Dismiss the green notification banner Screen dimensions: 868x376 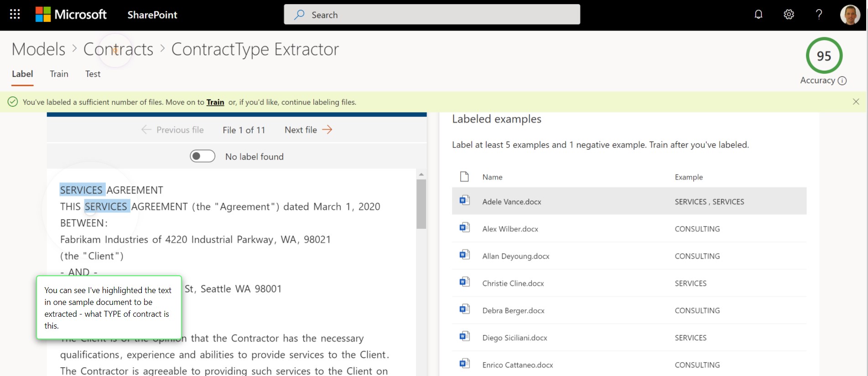(x=856, y=102)
